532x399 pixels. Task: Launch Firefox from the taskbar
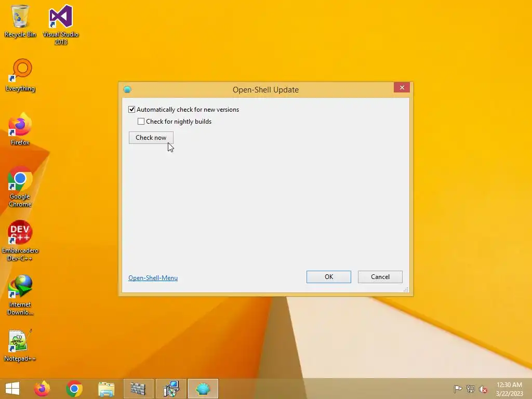point(42,389)
